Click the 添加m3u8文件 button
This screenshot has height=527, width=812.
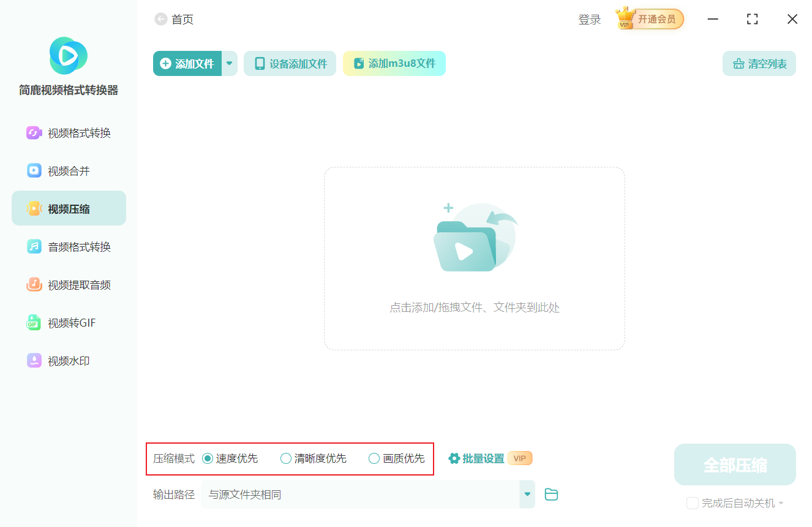click(394, 63)
